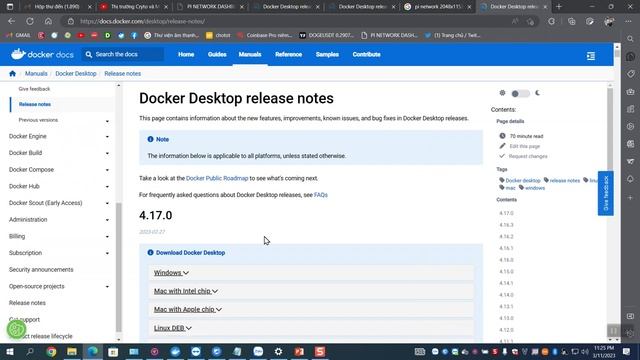Click the page's main vertical scrollbar
This screenshot has width=640, height=360.
[x=610, y=127]
